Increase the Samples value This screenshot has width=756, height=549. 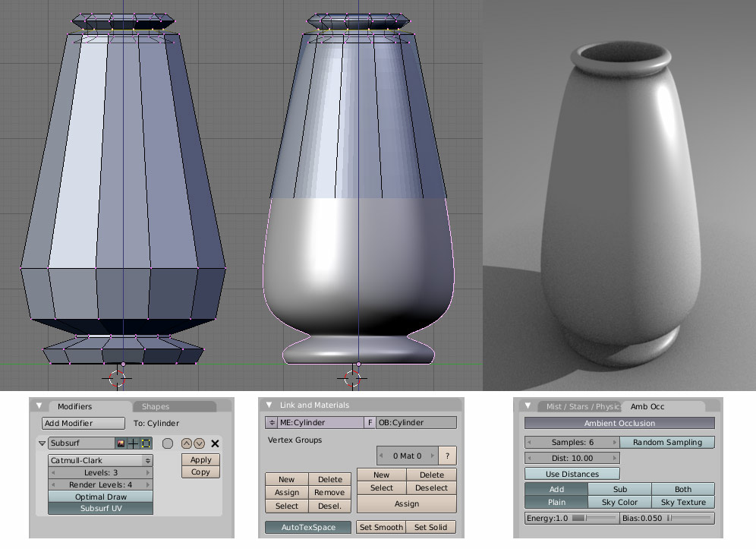click(x=614, y=443)
